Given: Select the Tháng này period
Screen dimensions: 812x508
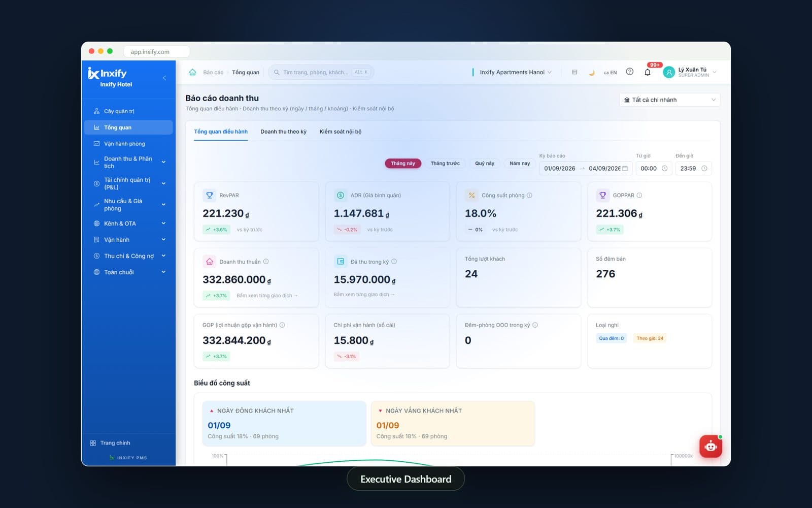Looking at the screenshot, I should [403, 164].
